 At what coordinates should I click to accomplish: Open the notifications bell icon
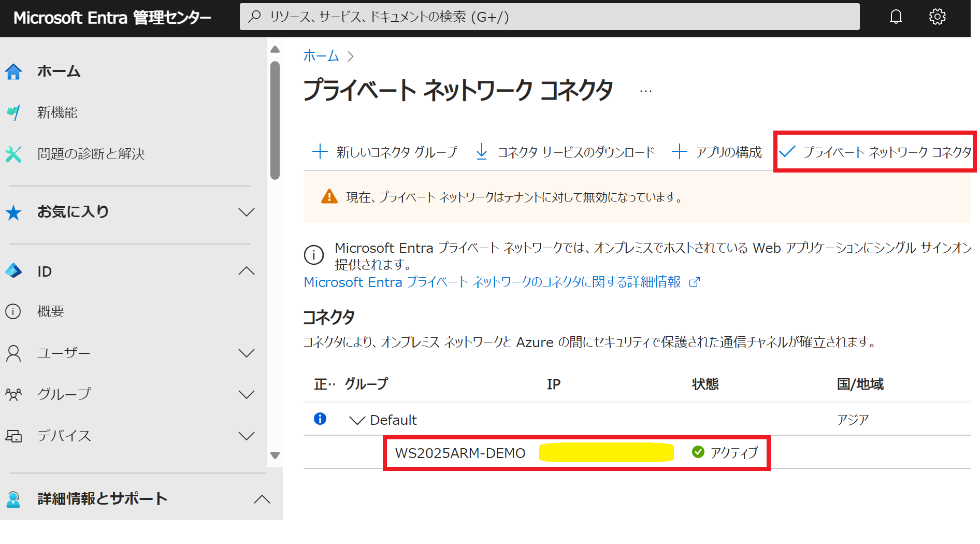click(x=896, y=17)
